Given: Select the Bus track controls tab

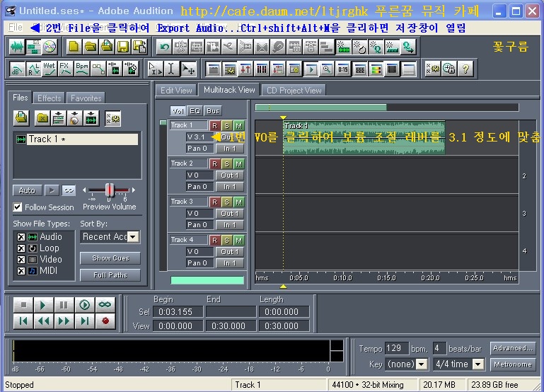Looking at the screenshot, I should point(213,111).
